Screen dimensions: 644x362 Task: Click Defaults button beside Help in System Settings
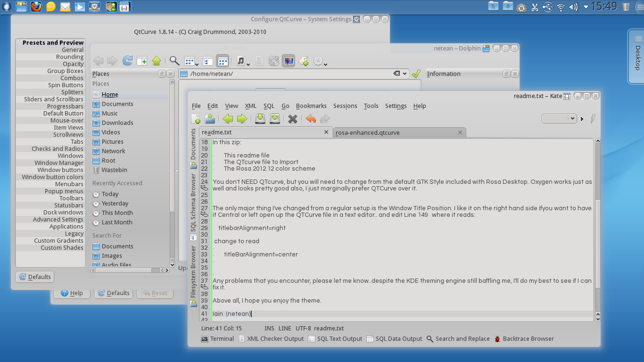click(x=113, y=293)
